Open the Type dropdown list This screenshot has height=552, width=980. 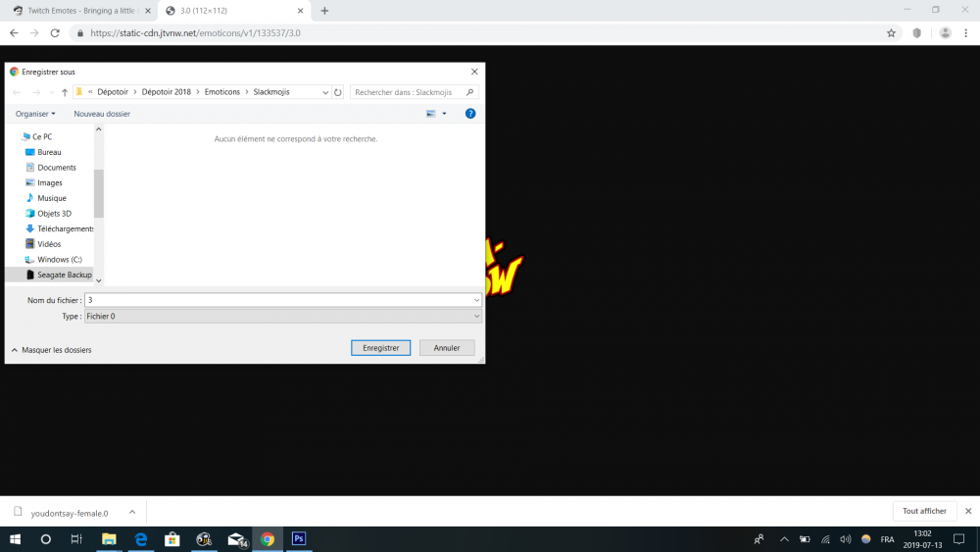click(283, 317)
